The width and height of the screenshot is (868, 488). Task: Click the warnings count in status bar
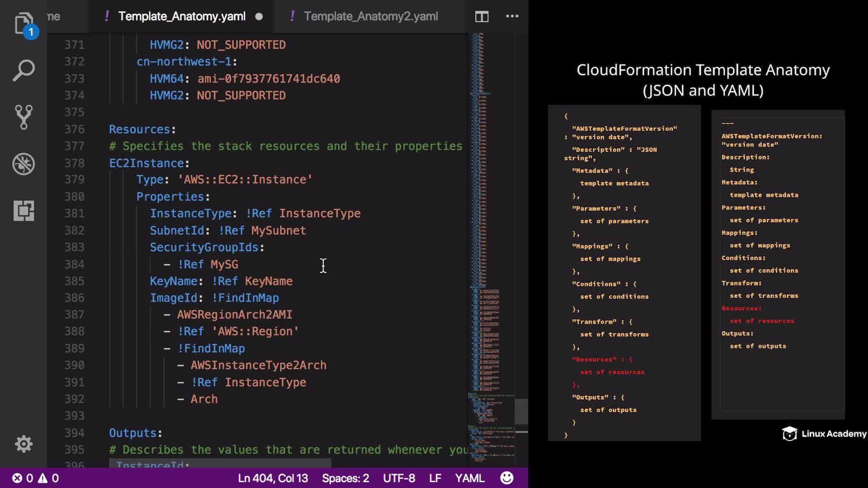[48, 478]
